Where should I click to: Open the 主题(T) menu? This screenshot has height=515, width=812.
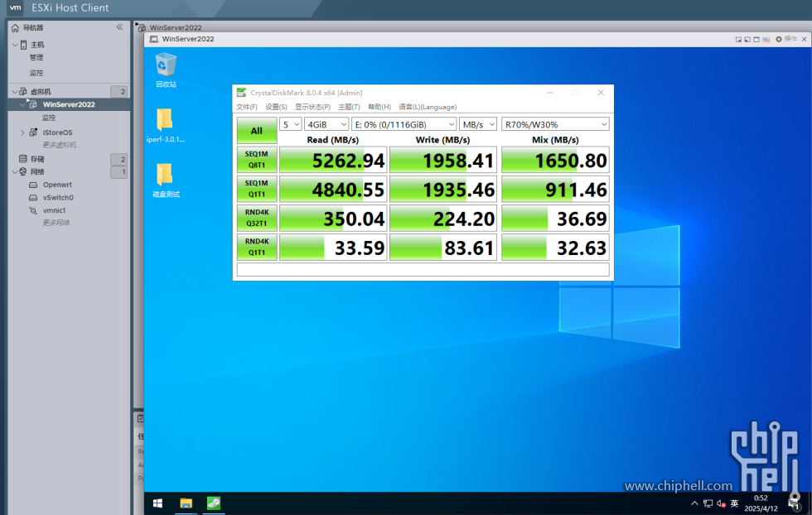[349, 107]
